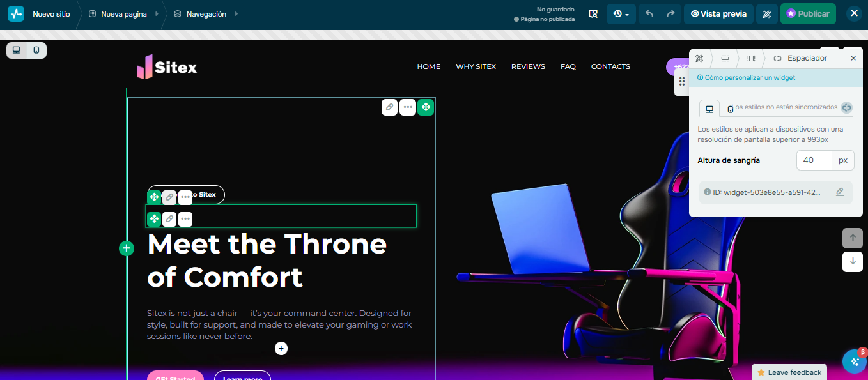Expand the arrow after Navegación
This screenshot has width=868, height=380.
click(236, 14)
